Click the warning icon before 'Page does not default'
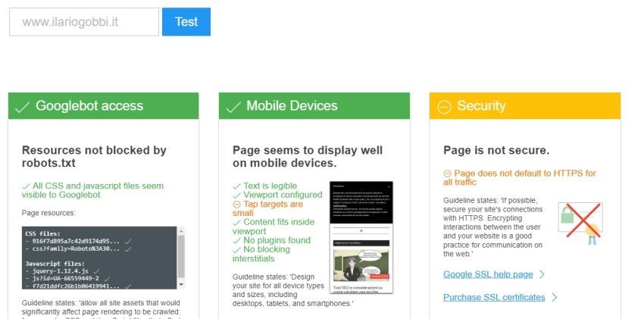Screen dimensions: 644x319 point(447,174)
